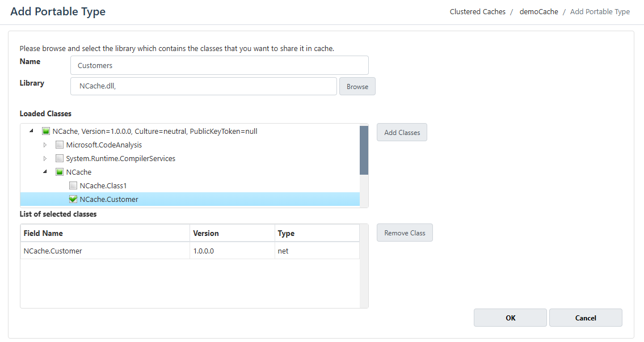Click the Cancel button
Image resolution: width=644 pixels, height=342 pixels.
tap(586, 318)
